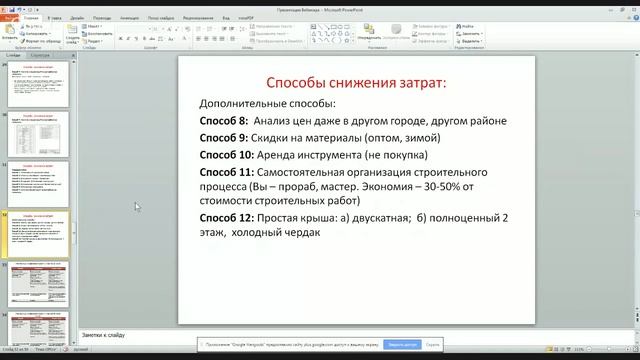Click the PowerPoint Help question mark icon

tap(636, 18)
